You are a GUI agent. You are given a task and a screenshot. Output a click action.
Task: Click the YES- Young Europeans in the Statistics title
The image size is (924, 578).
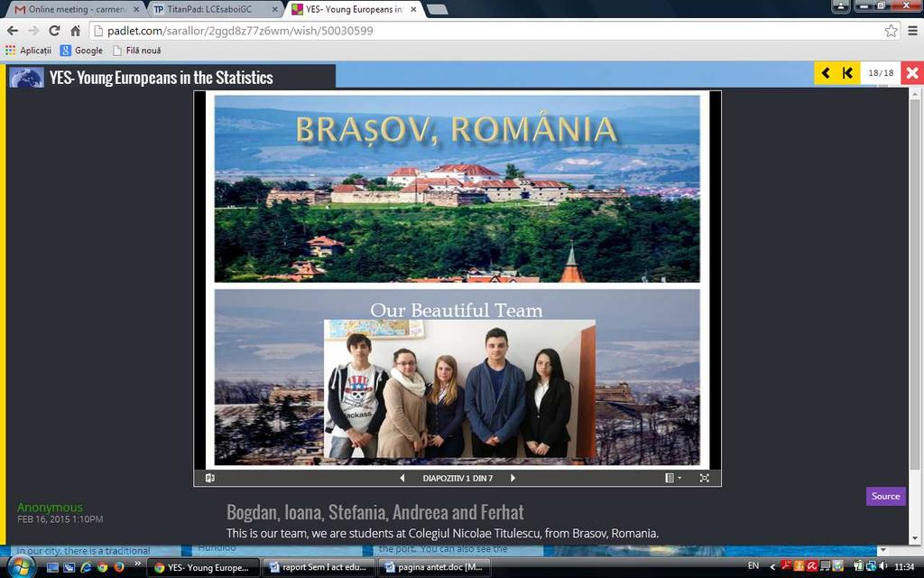click(161, 78)
